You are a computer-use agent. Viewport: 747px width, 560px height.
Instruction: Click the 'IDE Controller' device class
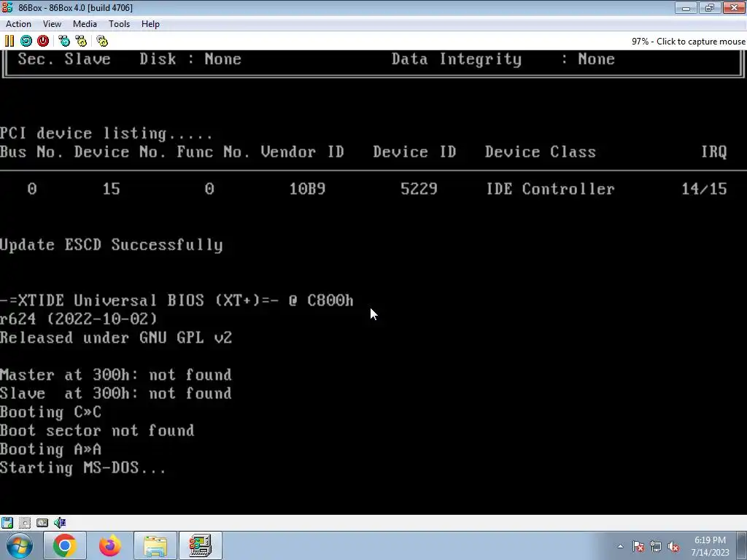550,189
